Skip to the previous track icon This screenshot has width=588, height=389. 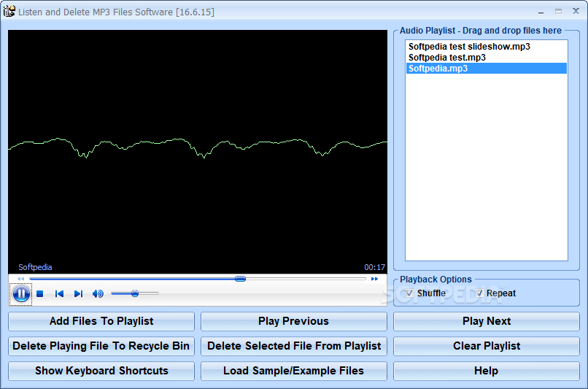59,293
